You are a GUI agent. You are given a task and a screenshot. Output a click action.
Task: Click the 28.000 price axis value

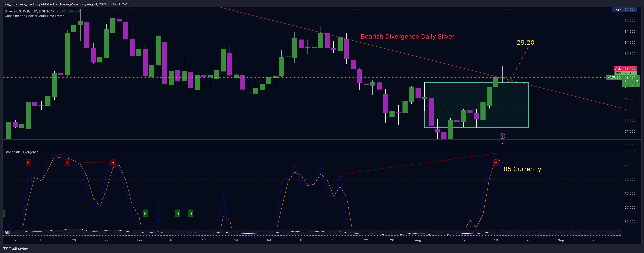pyautogui.click(x=630, y=109)
